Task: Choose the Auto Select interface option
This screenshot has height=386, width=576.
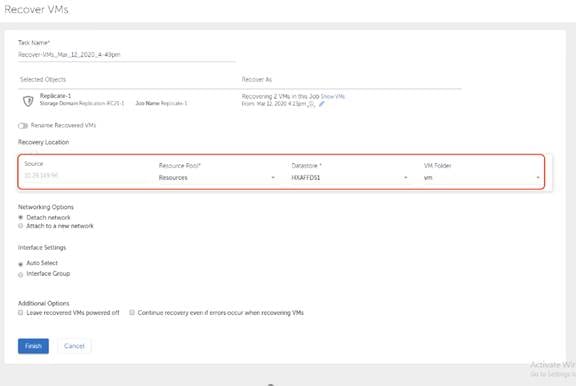Action: (21, 264)
